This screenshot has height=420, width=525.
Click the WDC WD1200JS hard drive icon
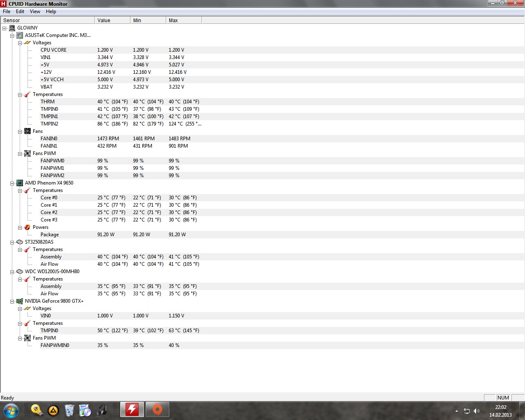(x=20, y=272)
